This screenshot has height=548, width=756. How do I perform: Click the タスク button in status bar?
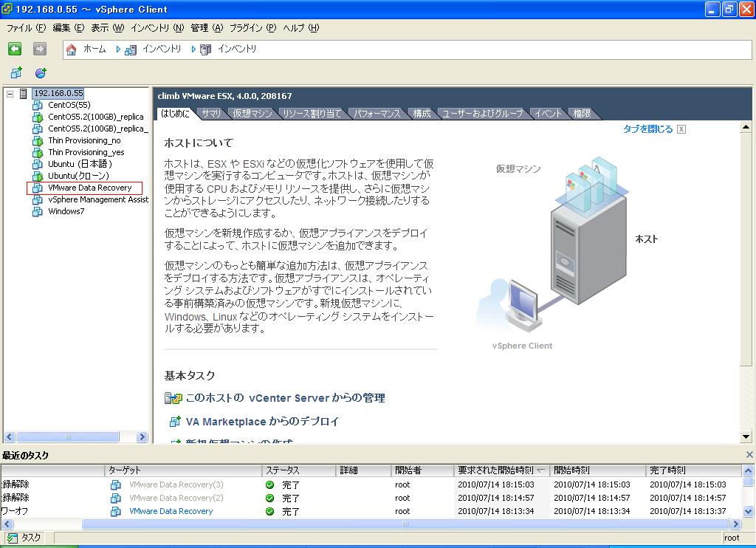tap(24, 538)
